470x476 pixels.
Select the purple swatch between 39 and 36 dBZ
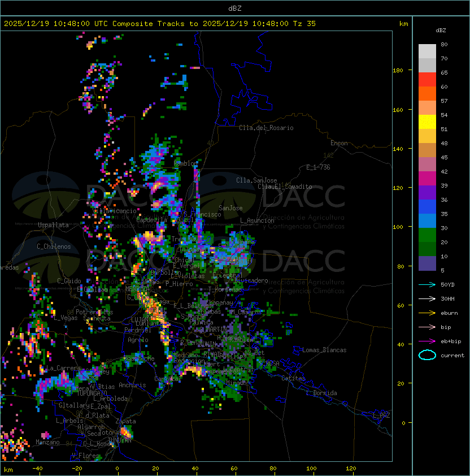[427, 192]
